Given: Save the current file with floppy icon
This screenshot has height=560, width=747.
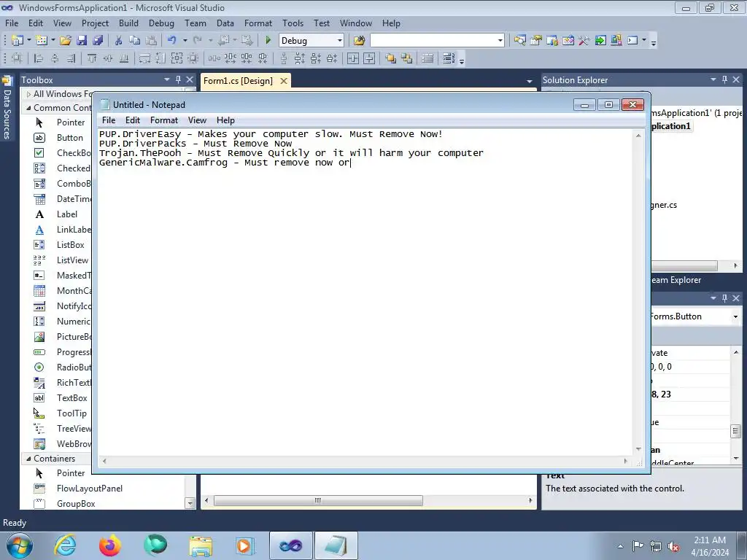Looking at the screenshot, I should point(82,41).
